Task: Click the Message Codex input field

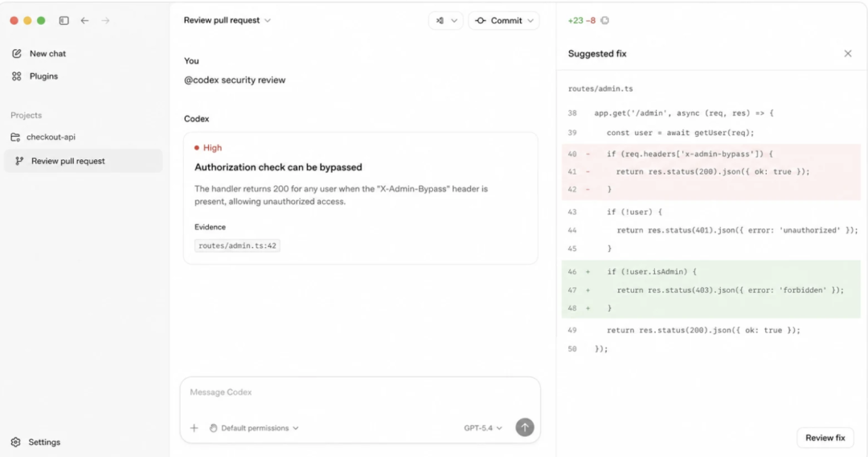Action: (360, 392)
